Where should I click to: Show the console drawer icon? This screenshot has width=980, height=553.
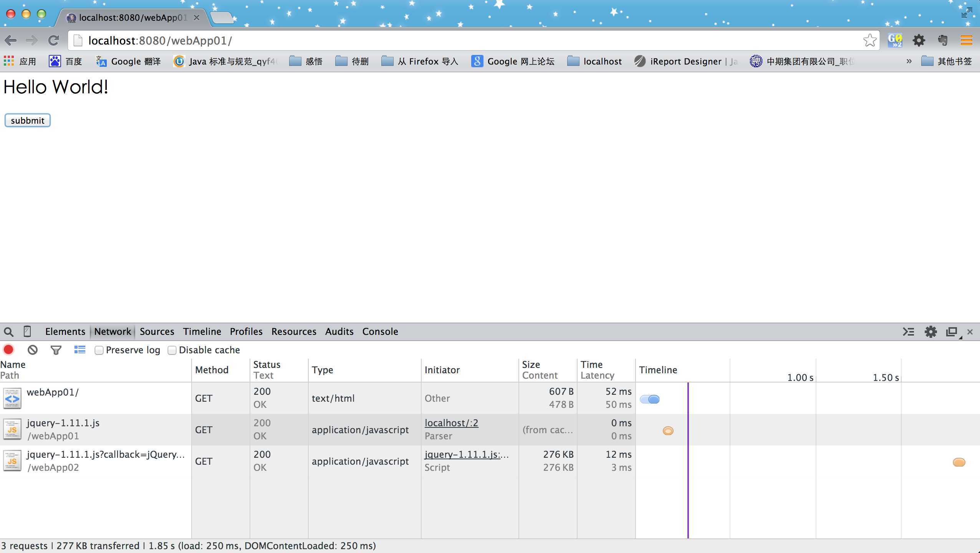point(908,332)
